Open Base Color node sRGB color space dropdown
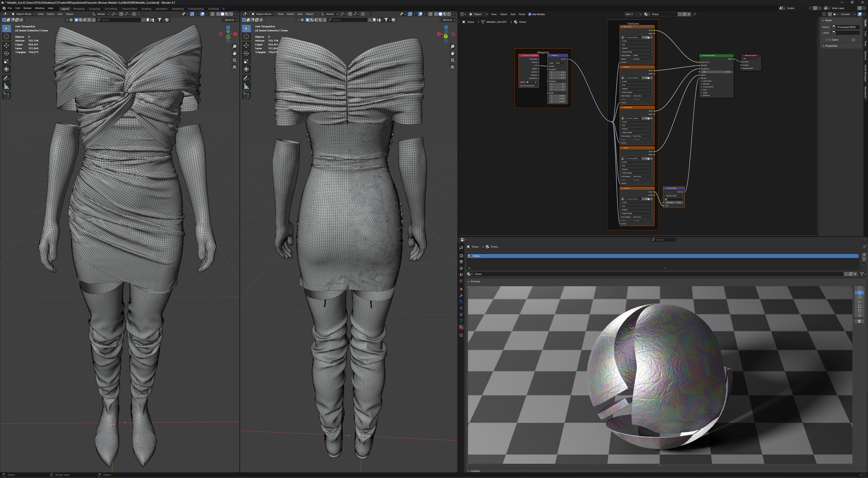This screenshot has width=868, height=478. pos(643,56)
